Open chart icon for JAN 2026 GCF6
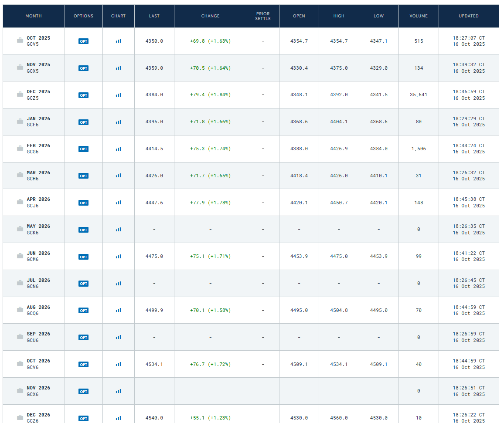This screenshot has width=504, height=423. (x=118, y=122)
